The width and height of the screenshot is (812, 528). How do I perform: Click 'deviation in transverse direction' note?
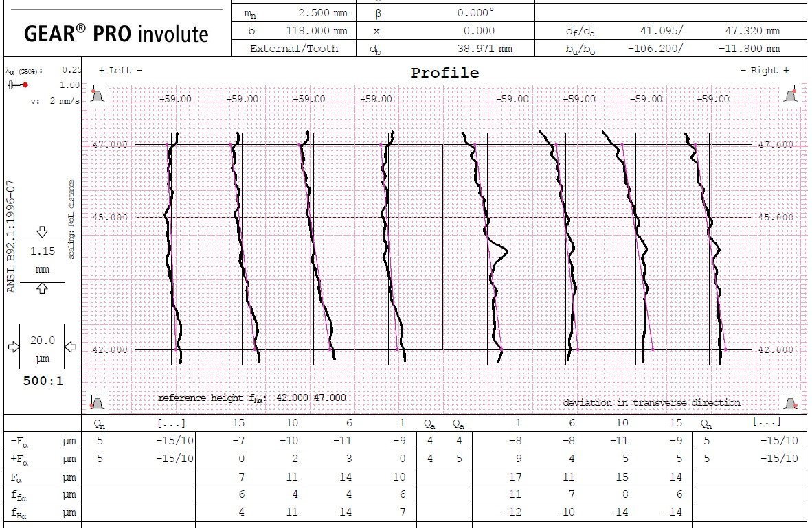[651, 402]
